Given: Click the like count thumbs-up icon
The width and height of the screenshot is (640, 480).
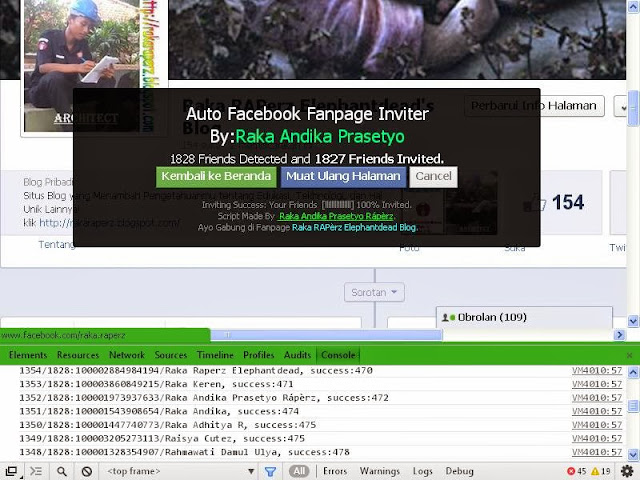Looking at the screenshot, I should (x=535, y=203).
